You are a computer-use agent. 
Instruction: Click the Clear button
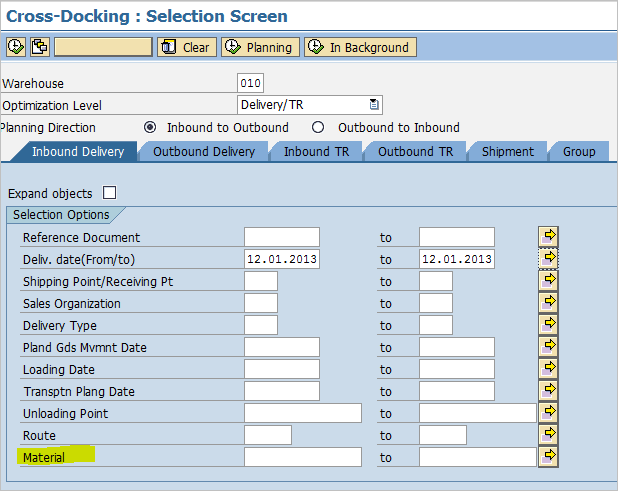click(x=187, y=47)
